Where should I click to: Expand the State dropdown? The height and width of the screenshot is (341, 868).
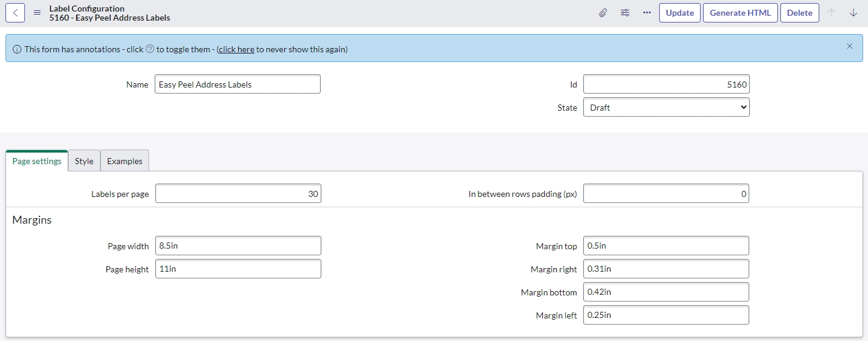pyautogui.click(x=666, y=108)
